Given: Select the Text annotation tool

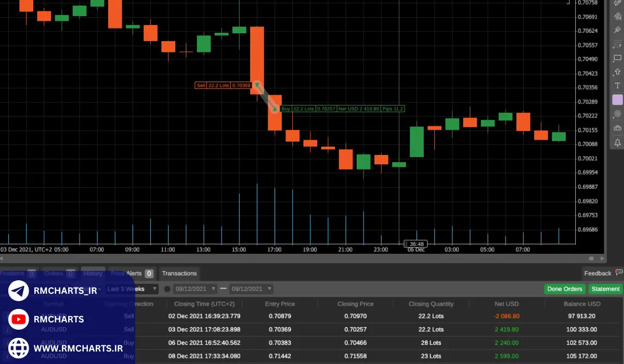Looking at the screenshot, I should pos(617,86).
